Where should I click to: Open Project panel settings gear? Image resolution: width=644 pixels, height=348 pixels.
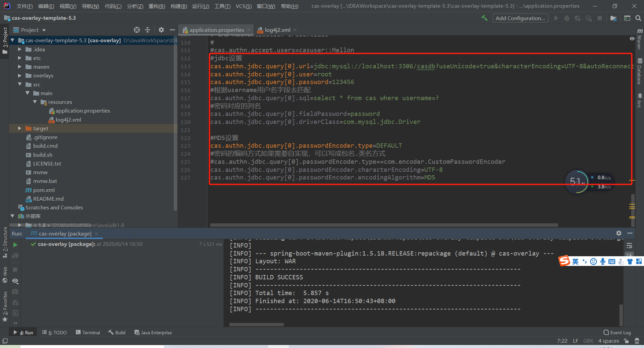[161, 30]
